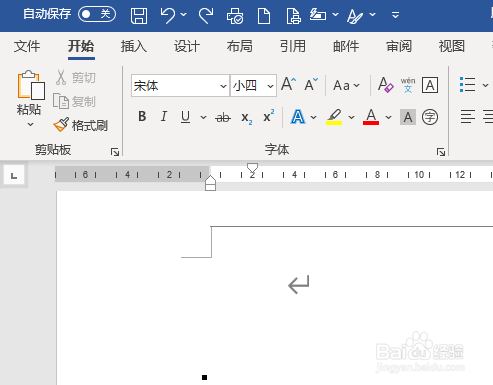Open the 设计 (Design) tab
This screenshot has height=385, width=493.
187,46
